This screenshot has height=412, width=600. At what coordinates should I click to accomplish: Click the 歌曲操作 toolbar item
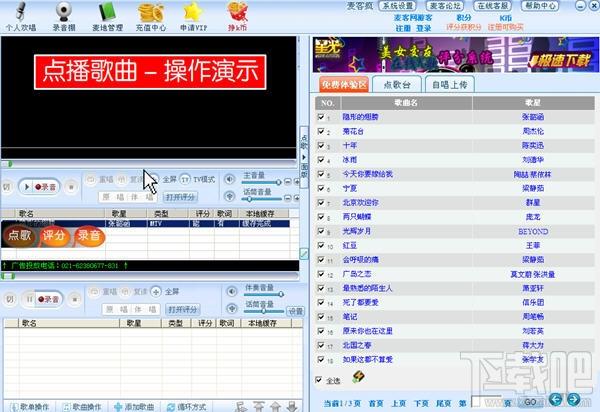82,407
